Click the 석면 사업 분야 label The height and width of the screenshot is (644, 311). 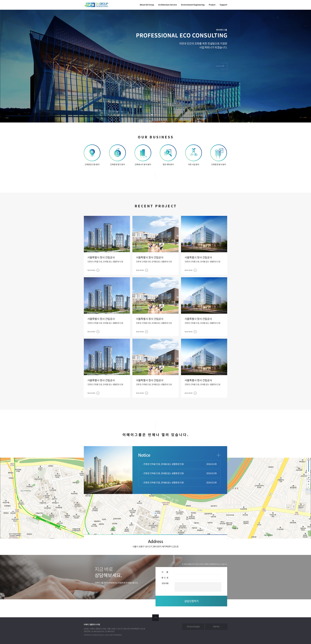point(193,164)
